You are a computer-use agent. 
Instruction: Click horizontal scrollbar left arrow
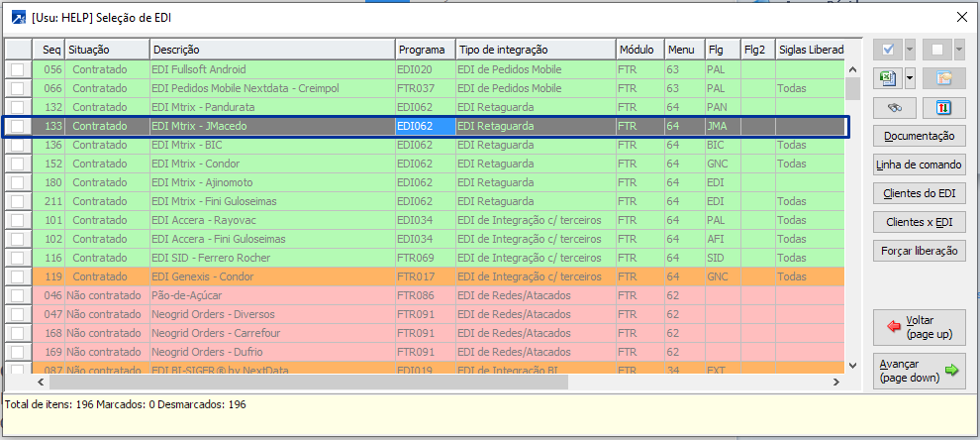(x=41, y=382)
